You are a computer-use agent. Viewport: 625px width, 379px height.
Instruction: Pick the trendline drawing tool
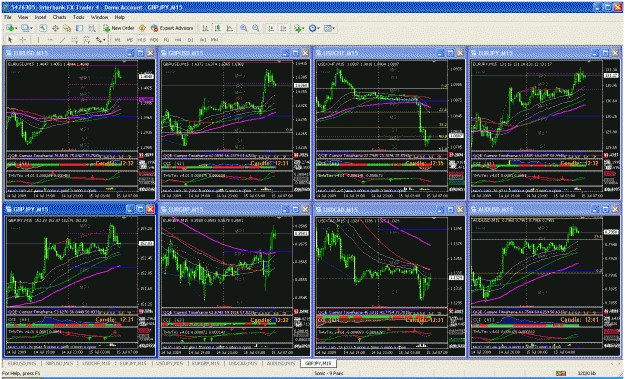62,40
